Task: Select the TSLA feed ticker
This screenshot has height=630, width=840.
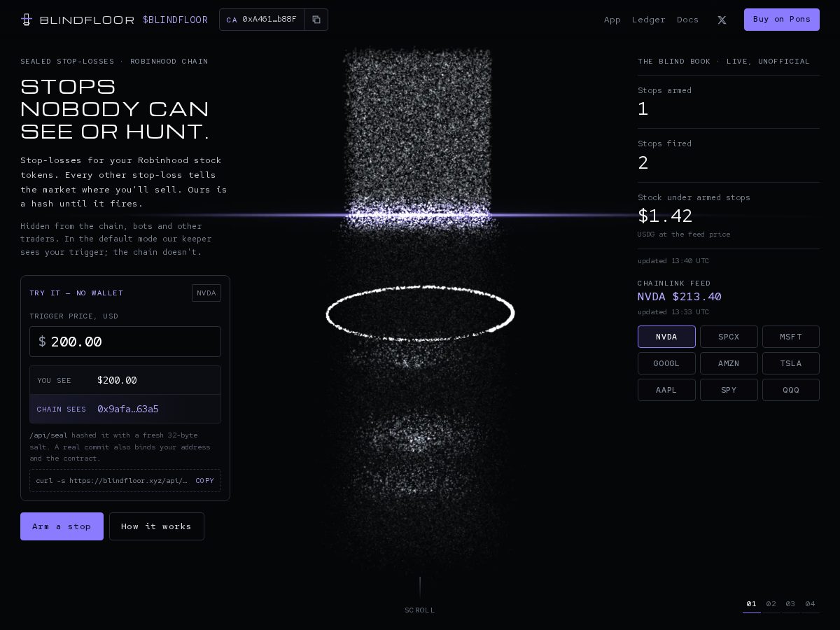Action: coord(791,363)
